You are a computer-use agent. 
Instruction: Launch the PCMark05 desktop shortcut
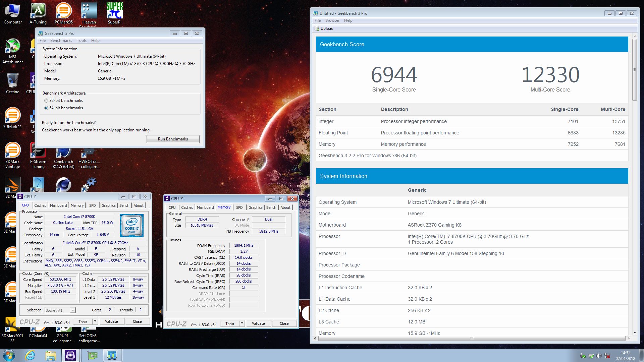pos(63,13)
